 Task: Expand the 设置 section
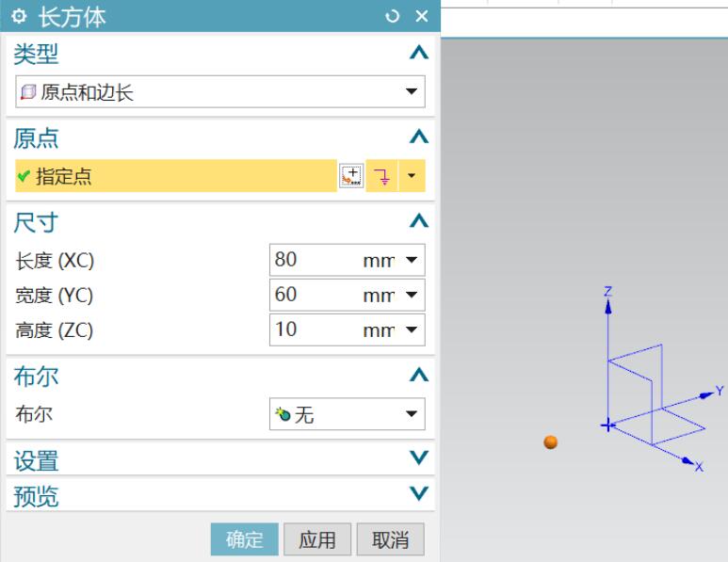click(x=419, y=458)
